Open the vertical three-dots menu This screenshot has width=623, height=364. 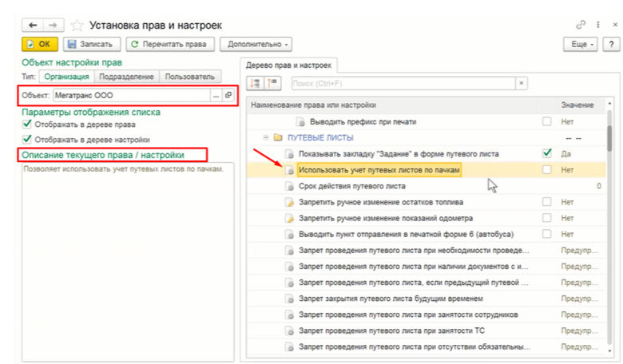(x=598, y=25)
